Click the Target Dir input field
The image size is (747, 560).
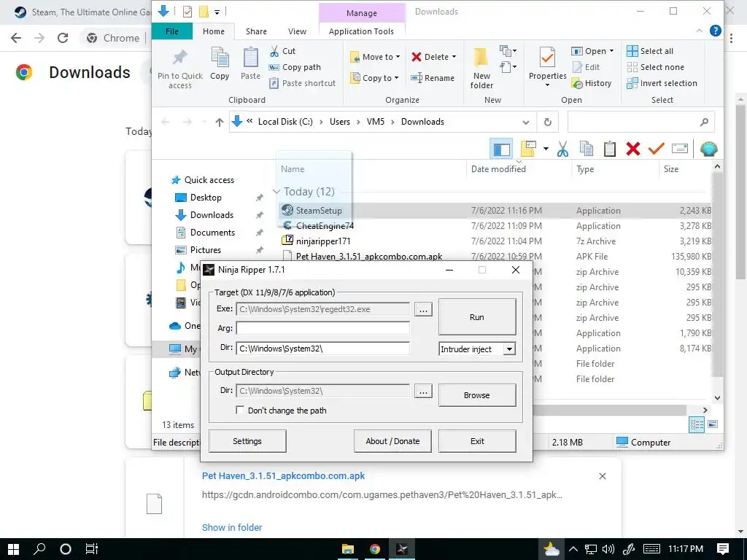(x=322, y=349)
